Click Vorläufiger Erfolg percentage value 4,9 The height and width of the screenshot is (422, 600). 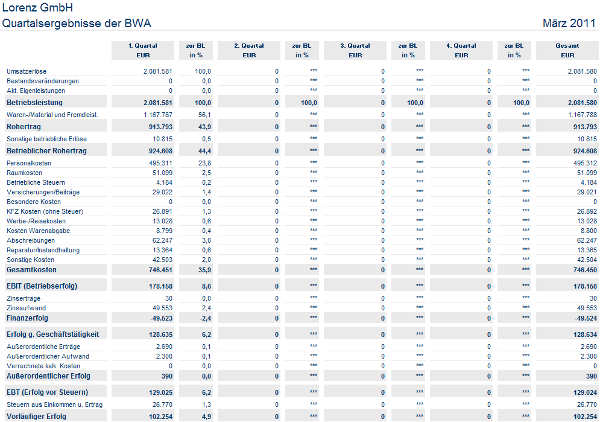(207, 417)
